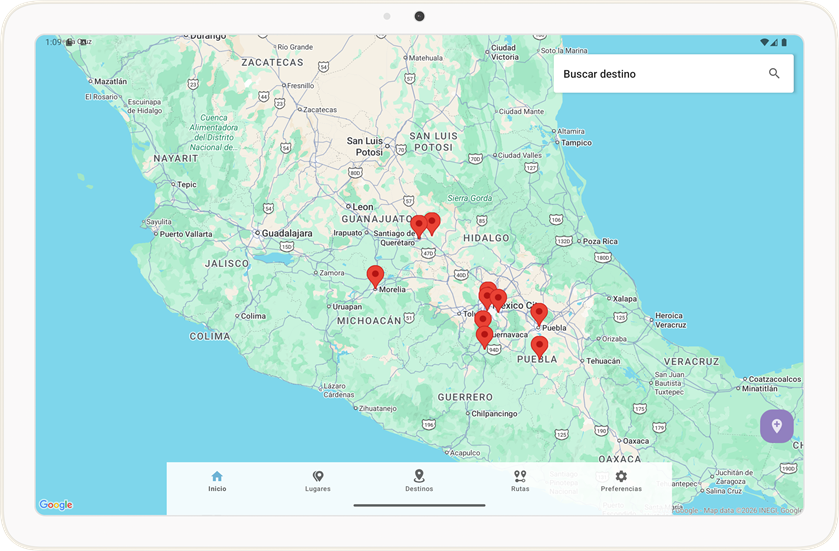Tap the Zihuatanejo label
The image size is (839, 551).
click(x=378, y=408)
